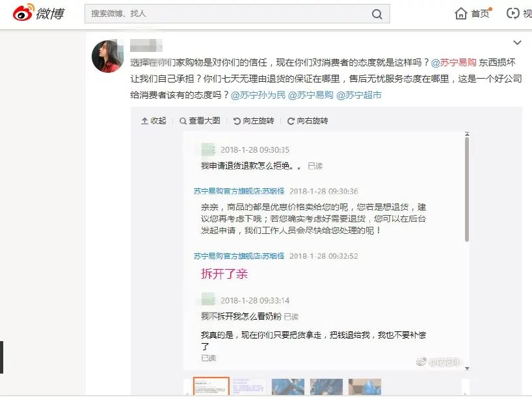The width and height of the screenshot is (532, 397).
Task: Click 查看大图 to view large image
Action: coord(200,121)
